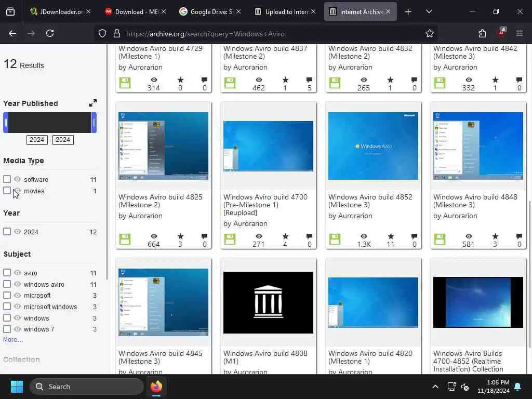532x399 pixels.
Task: Check the movies media type checkbox
Action: [x=7, y=190]
